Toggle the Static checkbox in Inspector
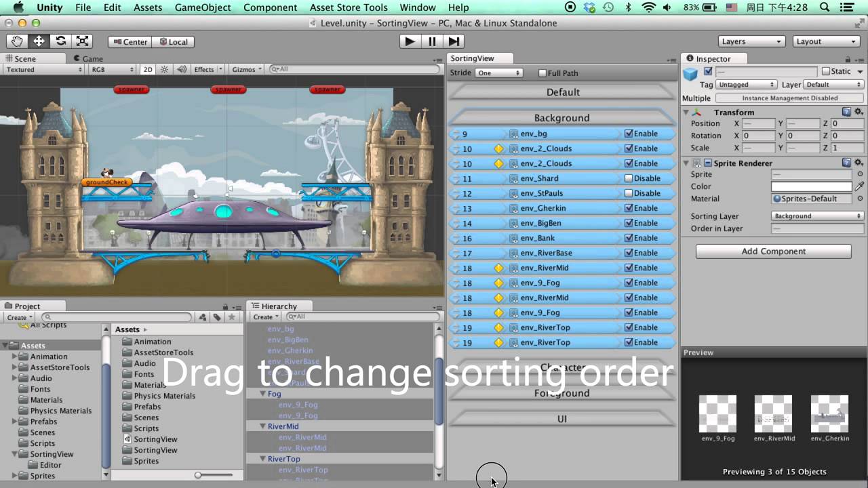 826,71
